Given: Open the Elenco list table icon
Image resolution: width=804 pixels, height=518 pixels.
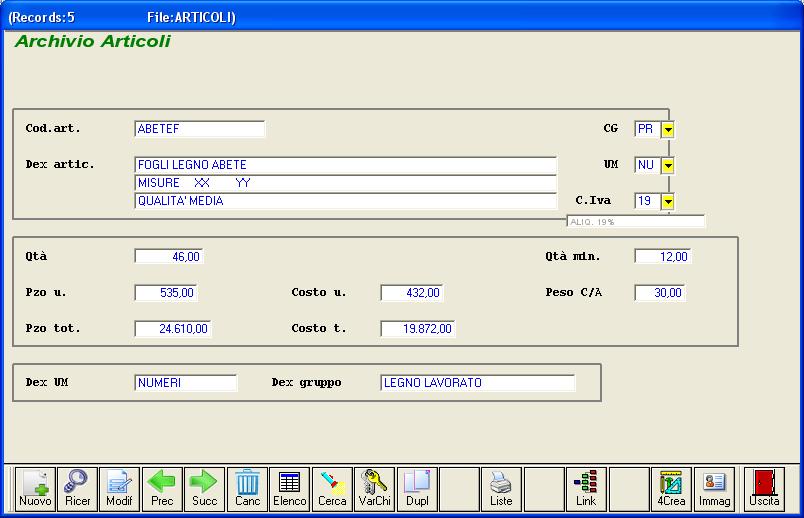Looking at the screenshot, I should click(x=290, y=489).
